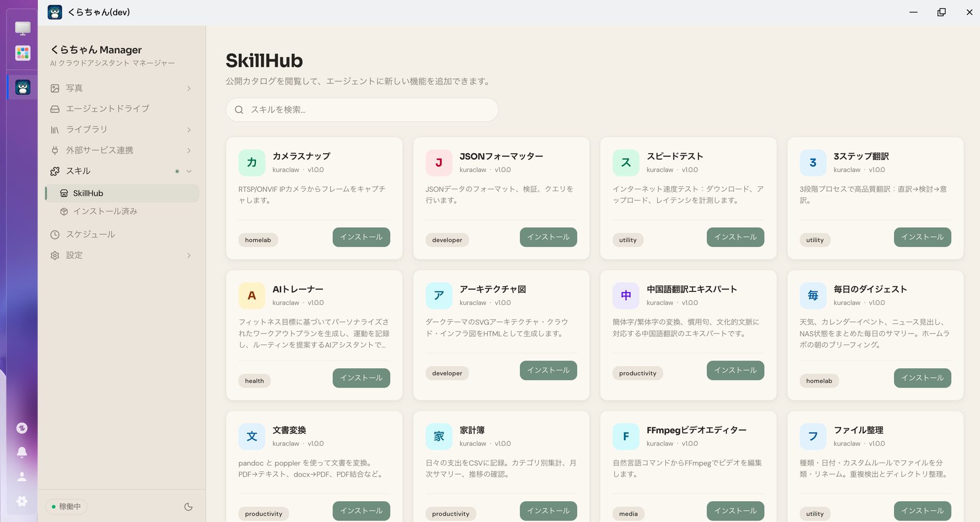Click the 文書変換 文 icon
980x522 pixels.
pos(252,436)
